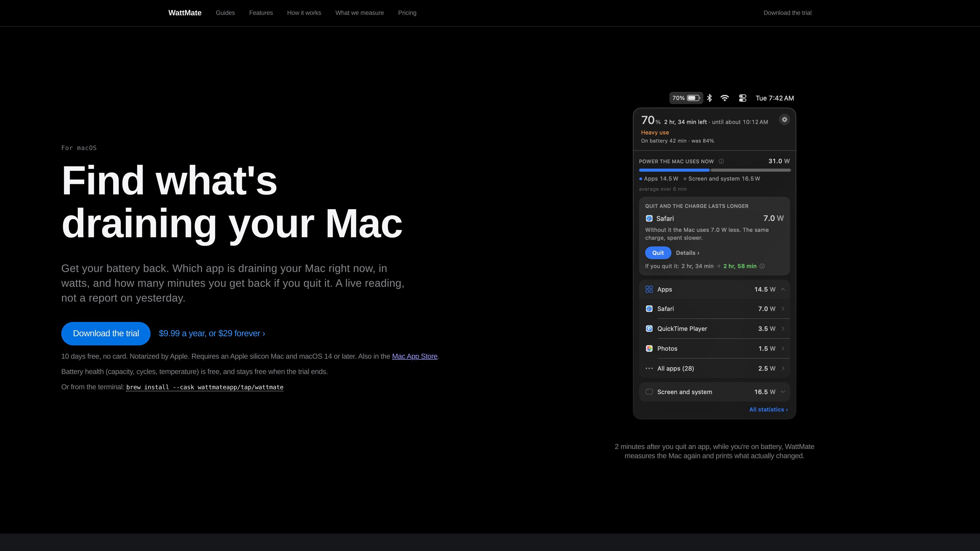Click info icon beside Power the Mac uses now
The height and width of the screenshot is (551, 980).
coord(721,162)
